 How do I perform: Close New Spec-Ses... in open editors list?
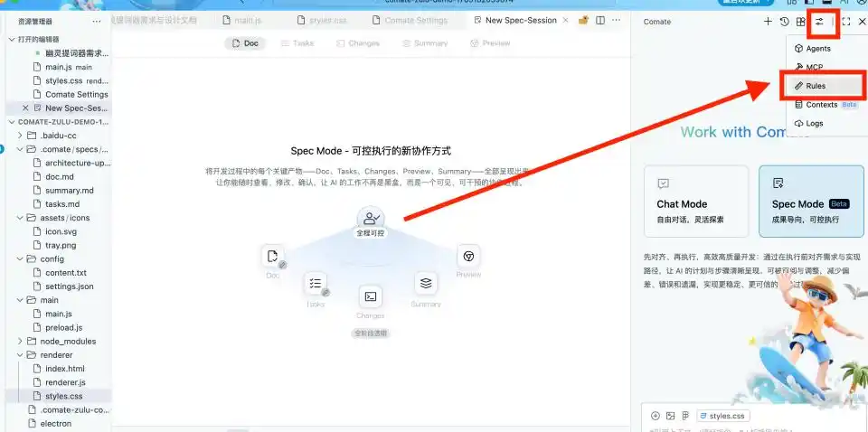point(25,108)
